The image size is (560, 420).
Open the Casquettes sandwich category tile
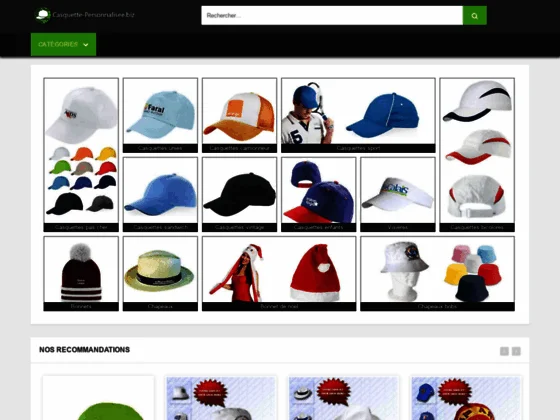tap(160, 194)
